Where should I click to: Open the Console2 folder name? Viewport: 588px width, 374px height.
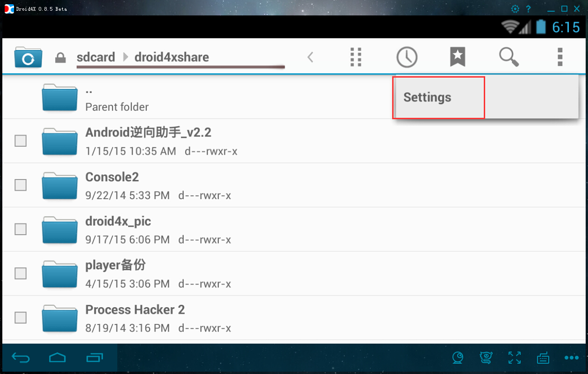112,177
